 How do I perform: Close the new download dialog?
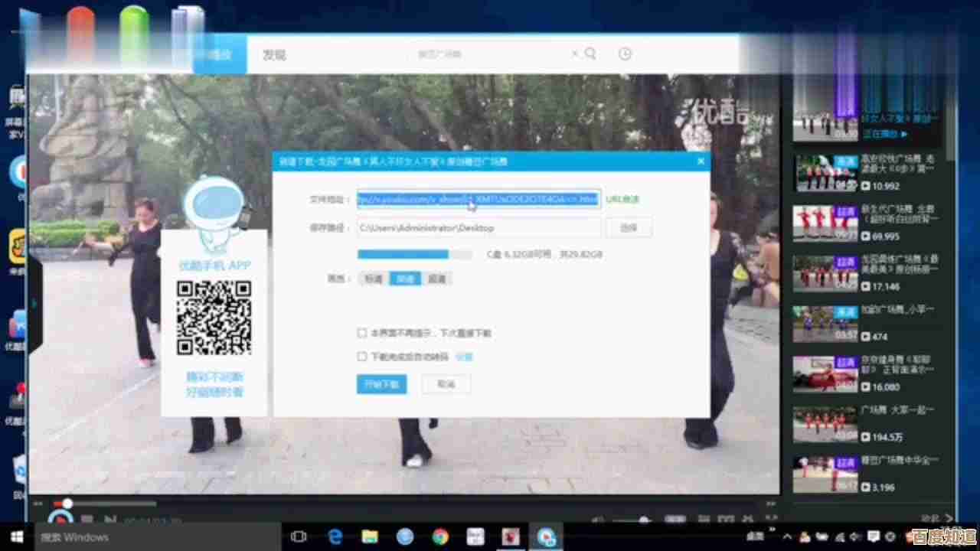(700, 161)
